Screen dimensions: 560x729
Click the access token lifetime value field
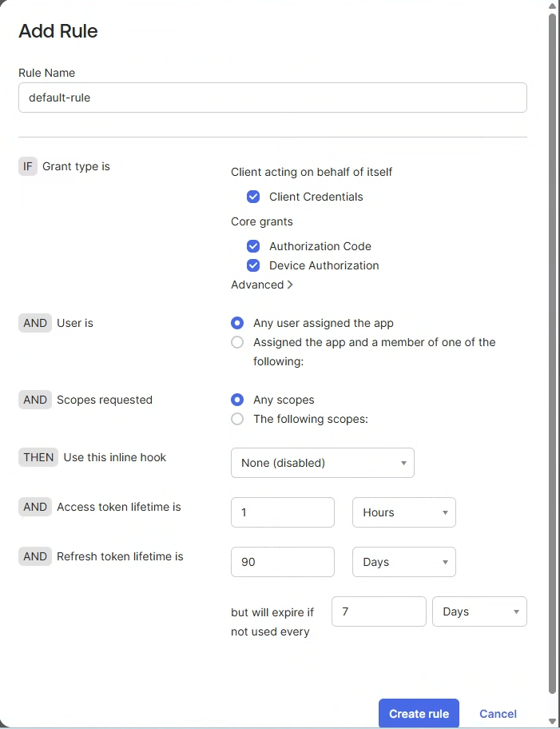point(283,512)
